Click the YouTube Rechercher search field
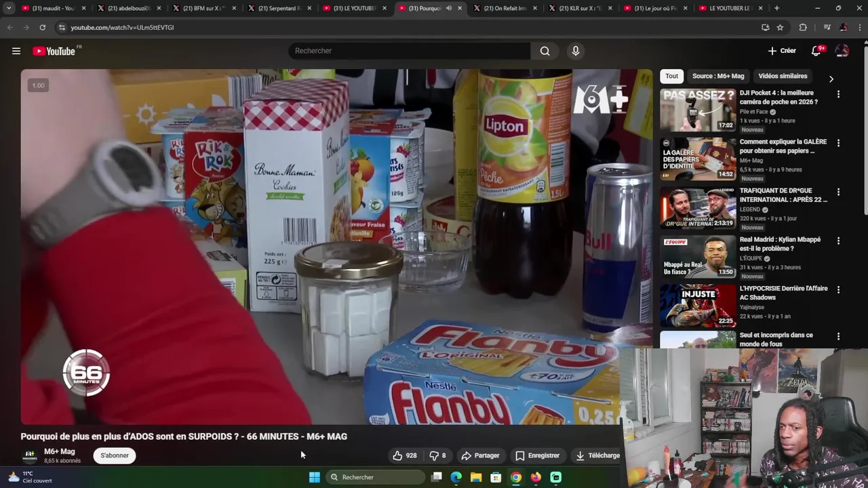 point(409,51)
